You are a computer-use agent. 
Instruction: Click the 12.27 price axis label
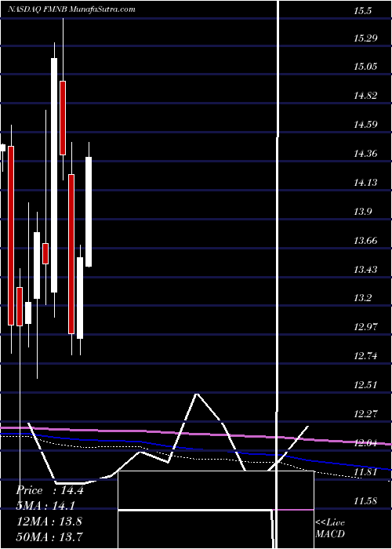point(365,414)
